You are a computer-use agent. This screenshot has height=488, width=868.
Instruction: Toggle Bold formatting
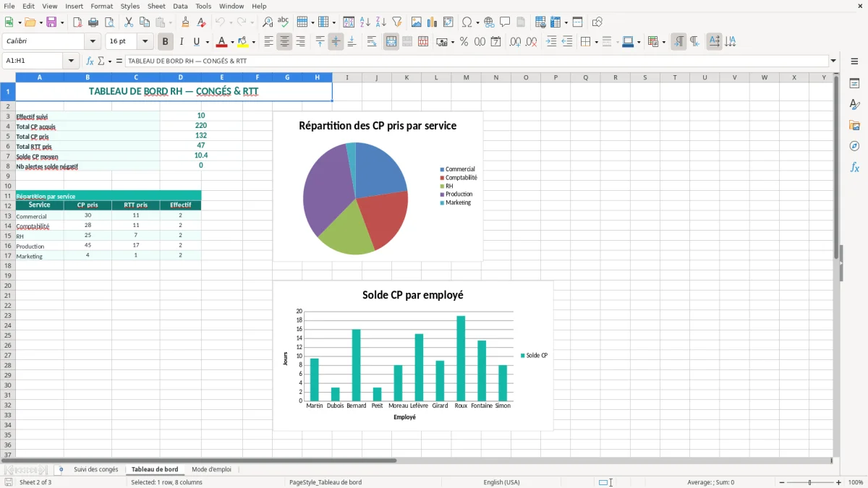click(x=166, y=42)
